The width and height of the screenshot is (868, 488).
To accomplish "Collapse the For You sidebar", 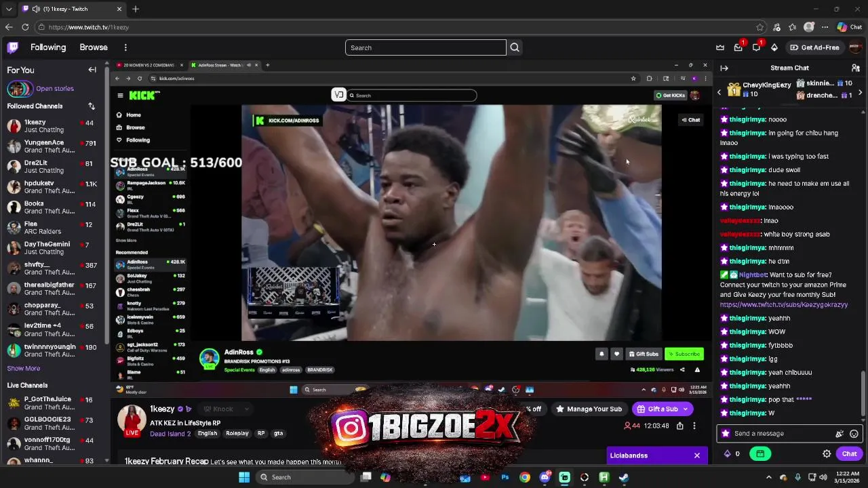I will click(x=92, y=70).
